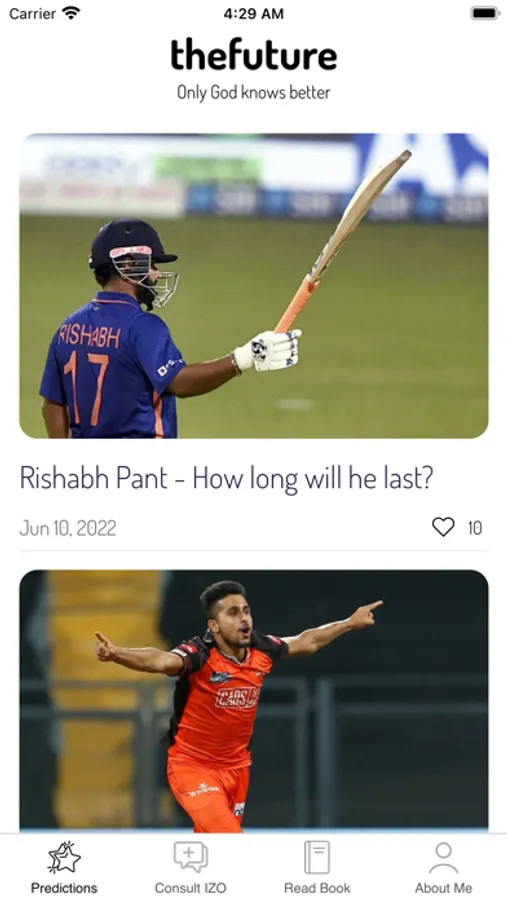Tap the thefuture app title

(254, 56)
